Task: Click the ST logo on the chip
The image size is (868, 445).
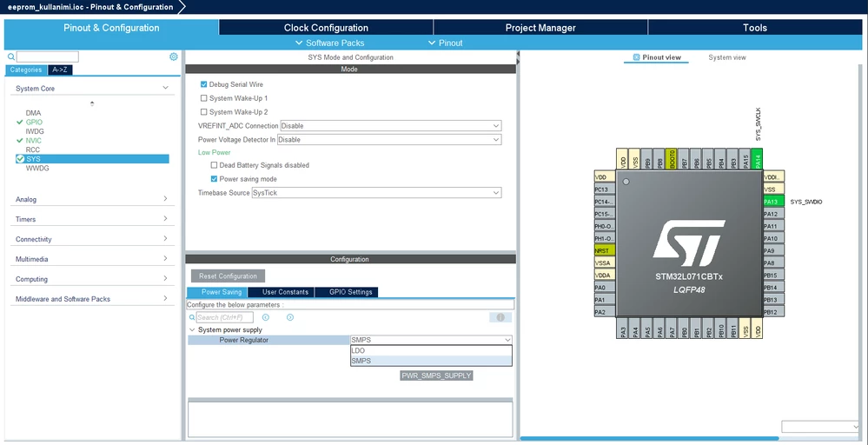Action: tap(688, 242)
